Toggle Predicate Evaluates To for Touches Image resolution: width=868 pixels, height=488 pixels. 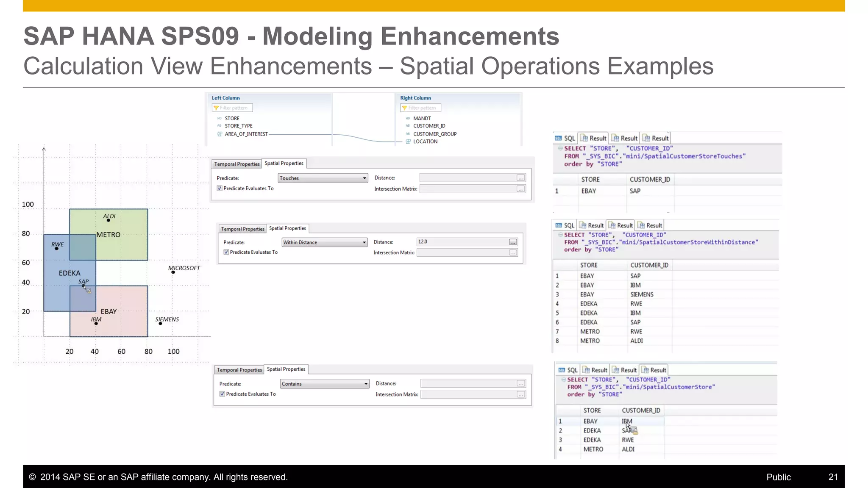[220, 189]
